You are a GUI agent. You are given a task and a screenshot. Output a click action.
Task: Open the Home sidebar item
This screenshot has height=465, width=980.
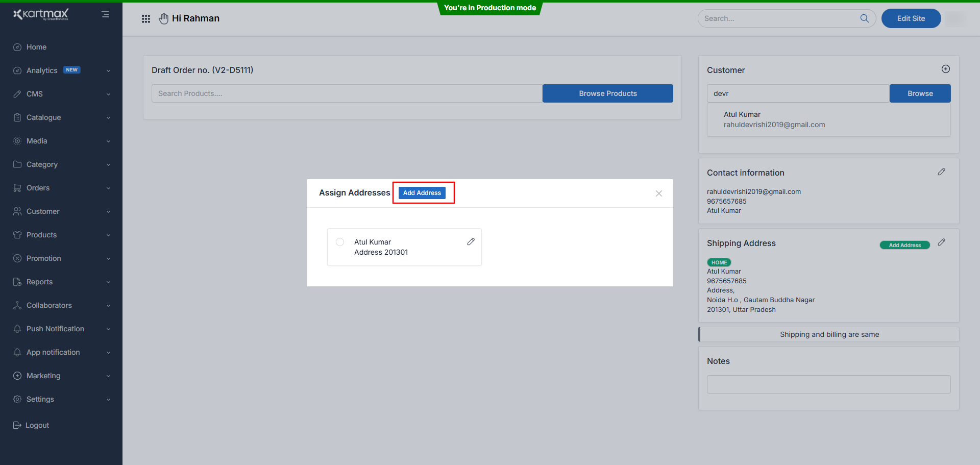36,47
